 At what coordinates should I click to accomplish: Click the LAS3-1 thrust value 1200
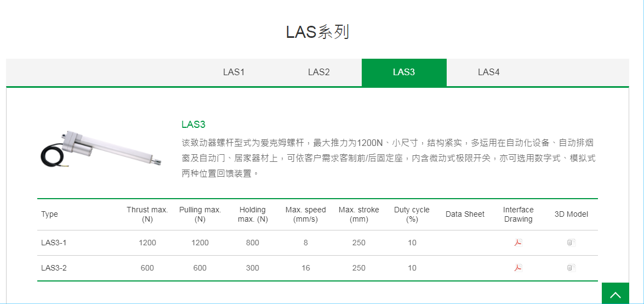(147, 243)
